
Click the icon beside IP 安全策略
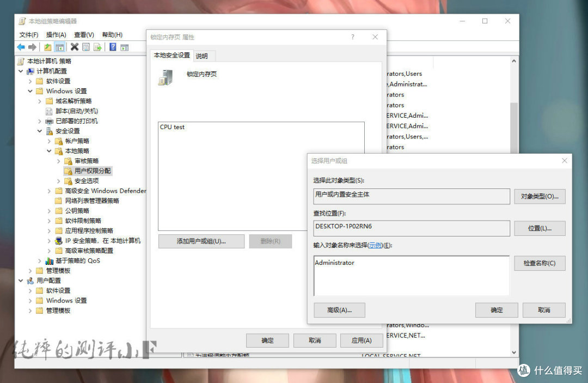(x=58, y=241)
